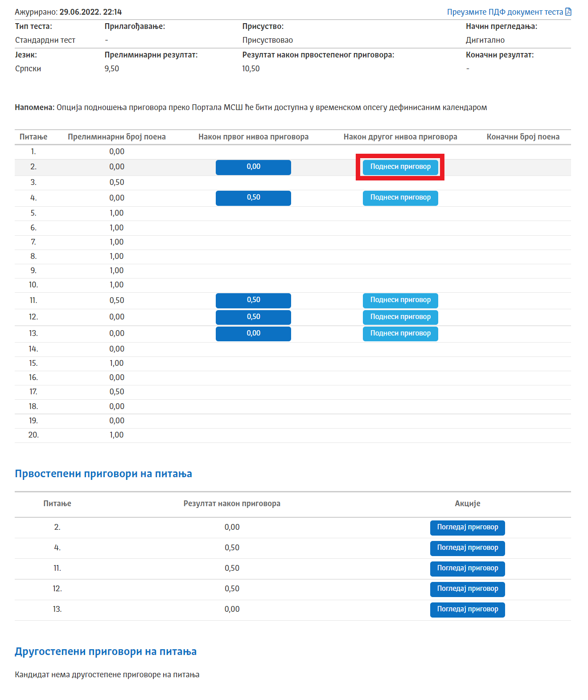Click the 'Стандардни тест' test type value

pyautogui.click(x=45, y=40)
